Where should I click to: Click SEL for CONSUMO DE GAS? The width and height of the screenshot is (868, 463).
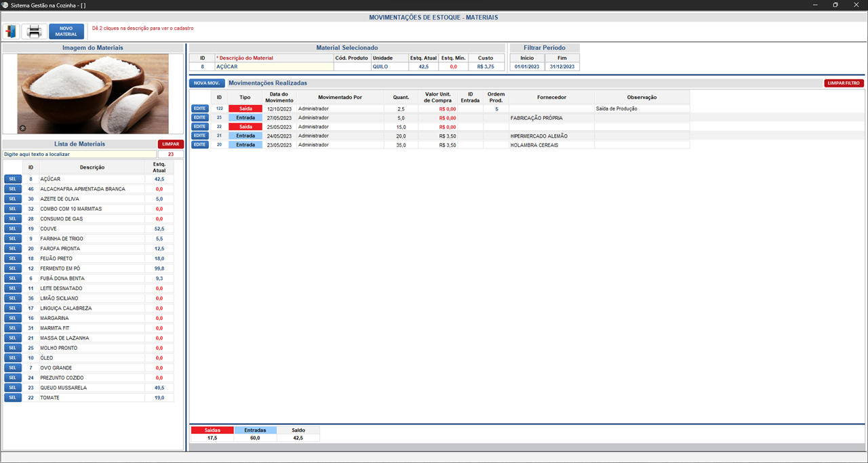coord(13,219)
